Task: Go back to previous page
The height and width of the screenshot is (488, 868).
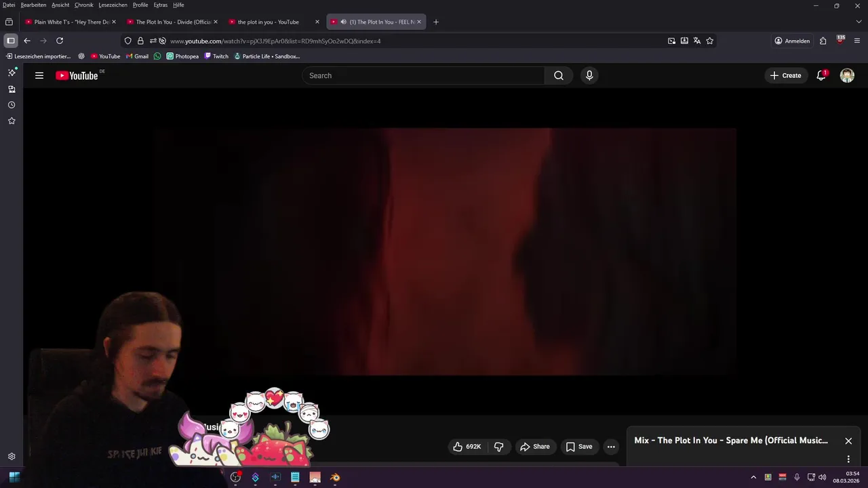Action: [27, 41]
